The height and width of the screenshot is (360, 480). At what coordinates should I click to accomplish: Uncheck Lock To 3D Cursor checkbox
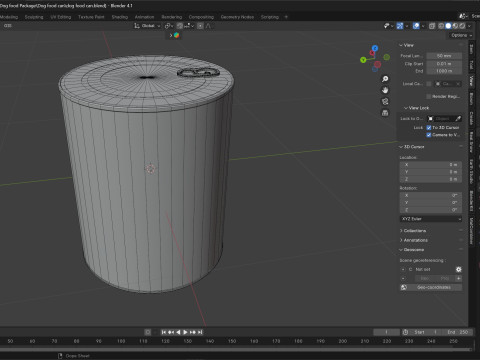(429, 128)
